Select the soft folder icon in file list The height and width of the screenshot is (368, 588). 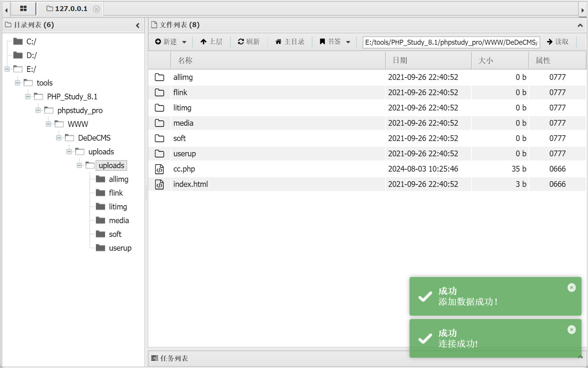(159, 138)
